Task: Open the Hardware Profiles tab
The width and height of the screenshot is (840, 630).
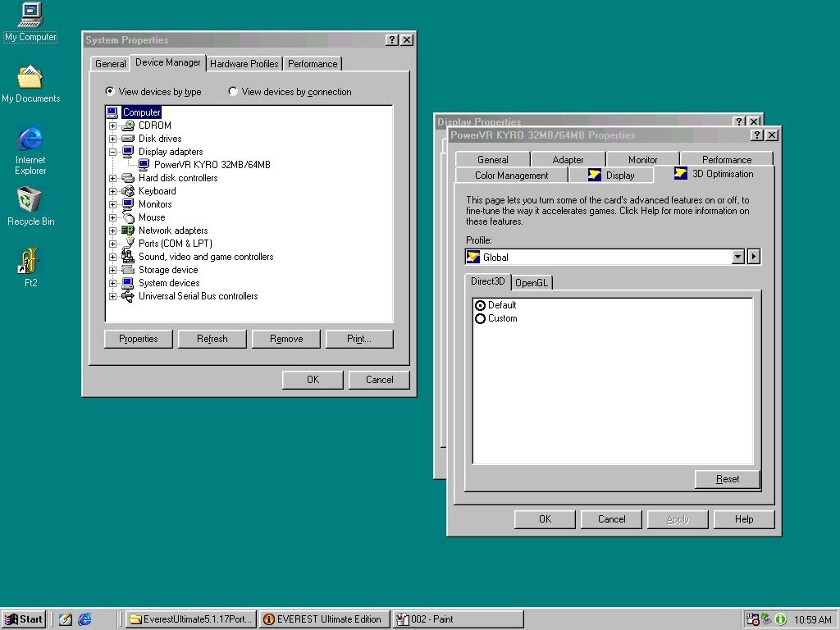Action: coord(244,64)
